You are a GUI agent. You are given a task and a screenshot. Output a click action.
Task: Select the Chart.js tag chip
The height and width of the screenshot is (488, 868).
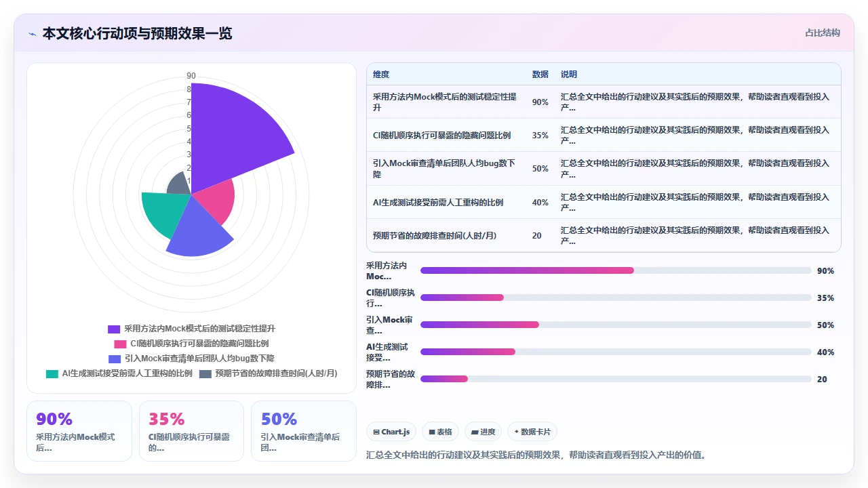391,432
